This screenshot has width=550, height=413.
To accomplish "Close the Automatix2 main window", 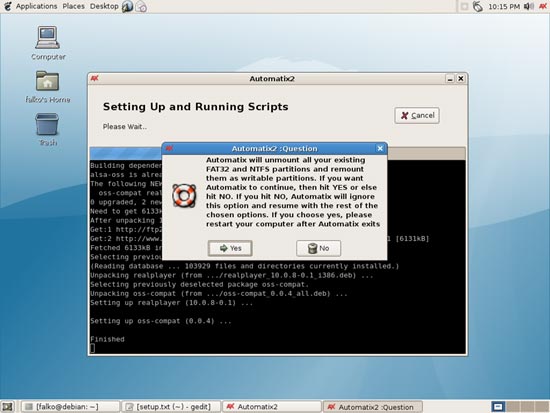I will (461, 79).
